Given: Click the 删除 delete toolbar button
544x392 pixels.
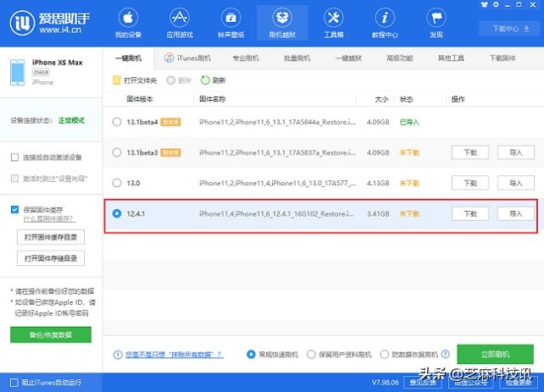Looking at the screenshot, I should coord(179,80).
